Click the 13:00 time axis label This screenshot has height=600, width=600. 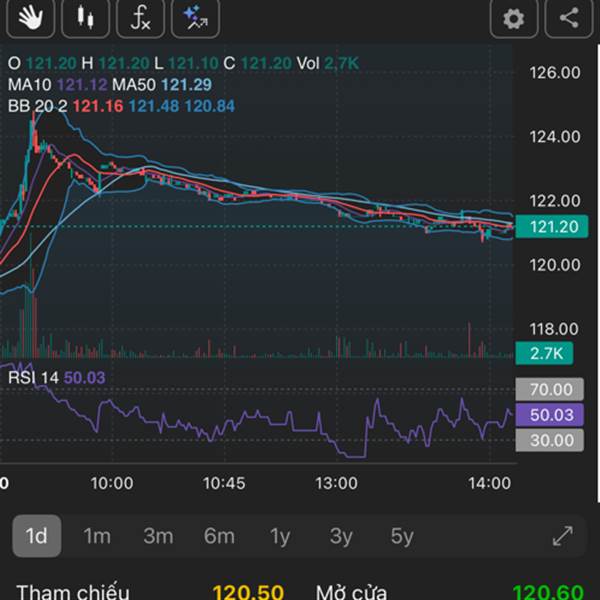pos(336,483)
